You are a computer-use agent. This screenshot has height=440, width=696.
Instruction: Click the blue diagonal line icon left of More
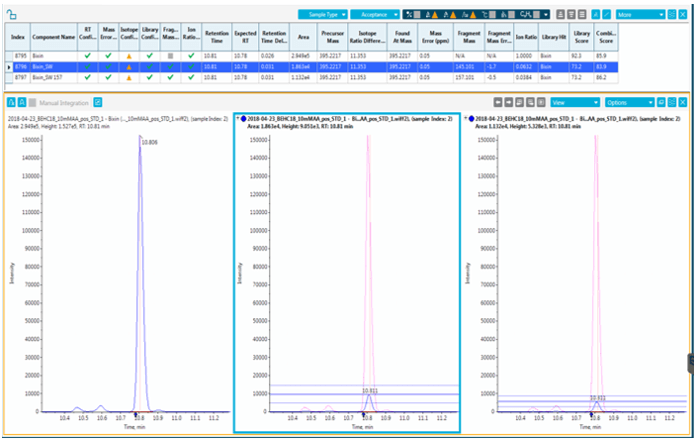point(606,15)
